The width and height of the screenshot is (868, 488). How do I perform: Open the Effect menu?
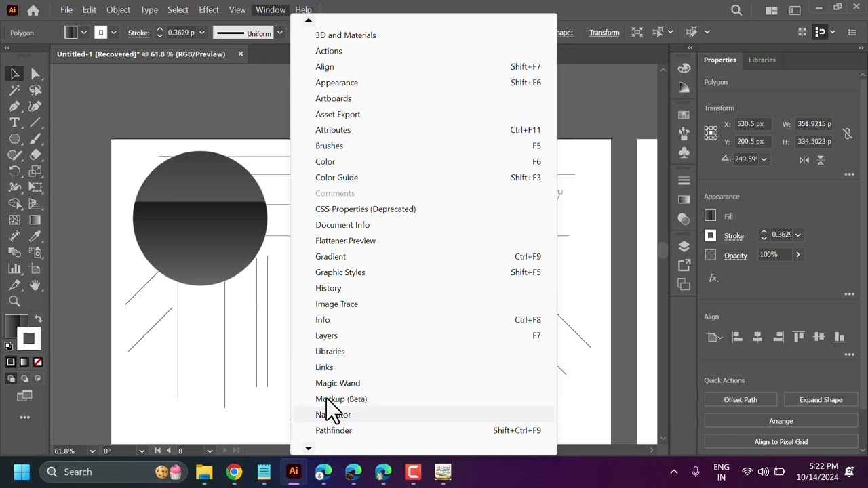(x=209, y=10)
